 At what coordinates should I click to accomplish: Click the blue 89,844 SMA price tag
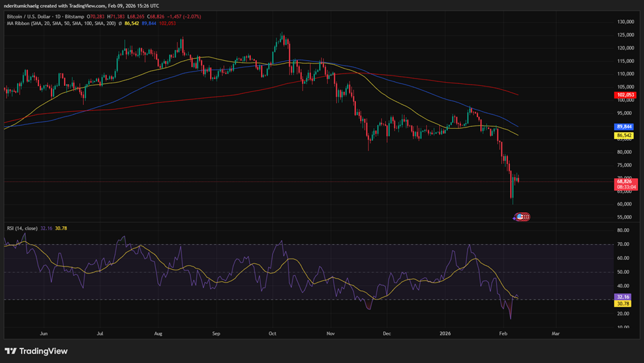tap(625, 127)
